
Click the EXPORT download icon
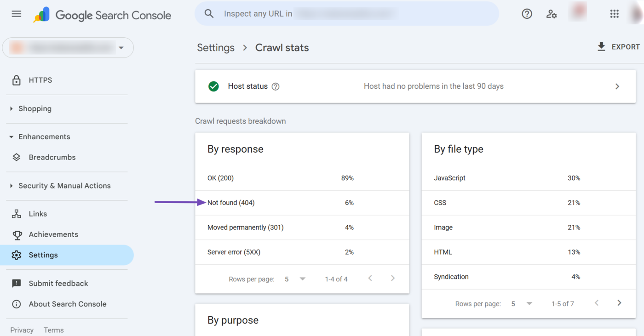pyautogui.click(x=601, y=46)
